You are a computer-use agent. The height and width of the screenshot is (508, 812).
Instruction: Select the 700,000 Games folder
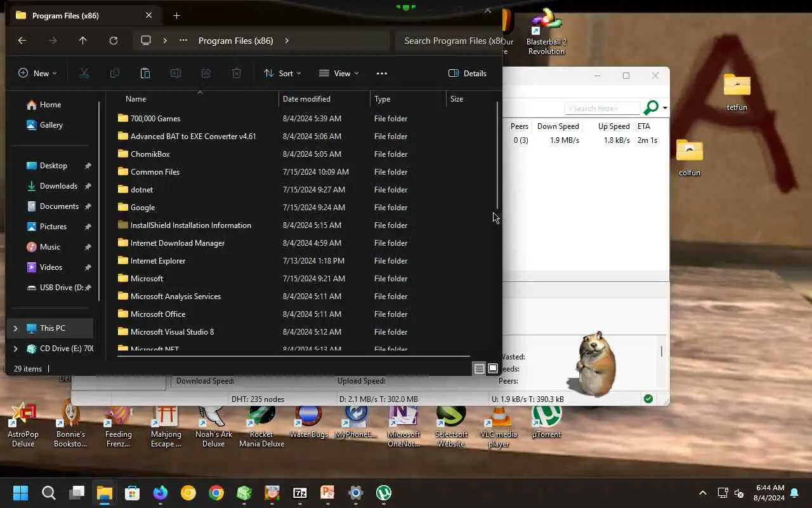[x=155, y=119]
